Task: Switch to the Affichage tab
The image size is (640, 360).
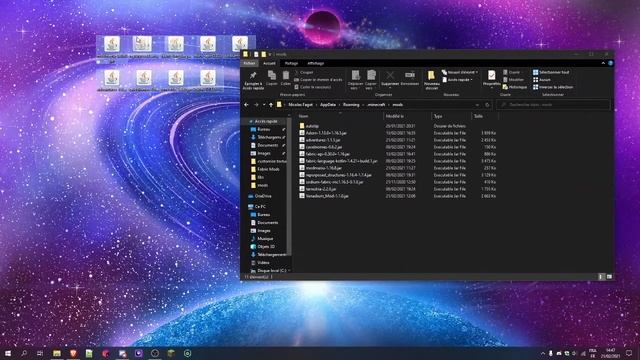Action: click(316, 63)
